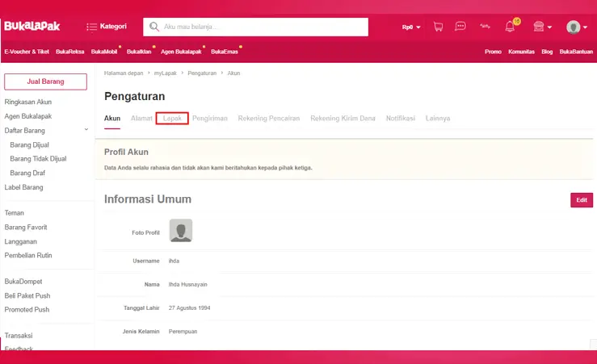Open Promoted Push in sidebar
597x364 pixels.
[x=27, y=310]
